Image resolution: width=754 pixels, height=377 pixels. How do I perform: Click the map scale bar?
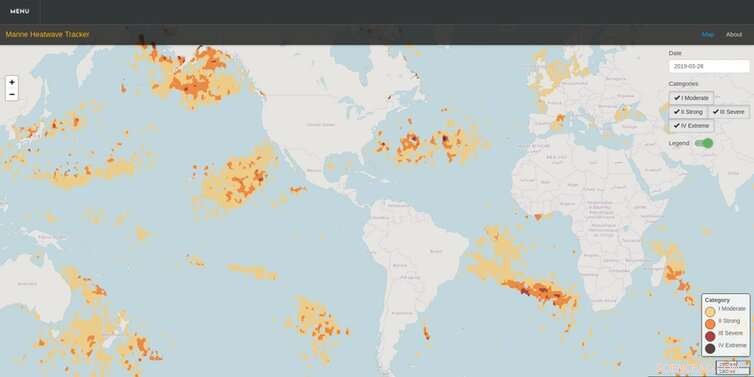732,368
